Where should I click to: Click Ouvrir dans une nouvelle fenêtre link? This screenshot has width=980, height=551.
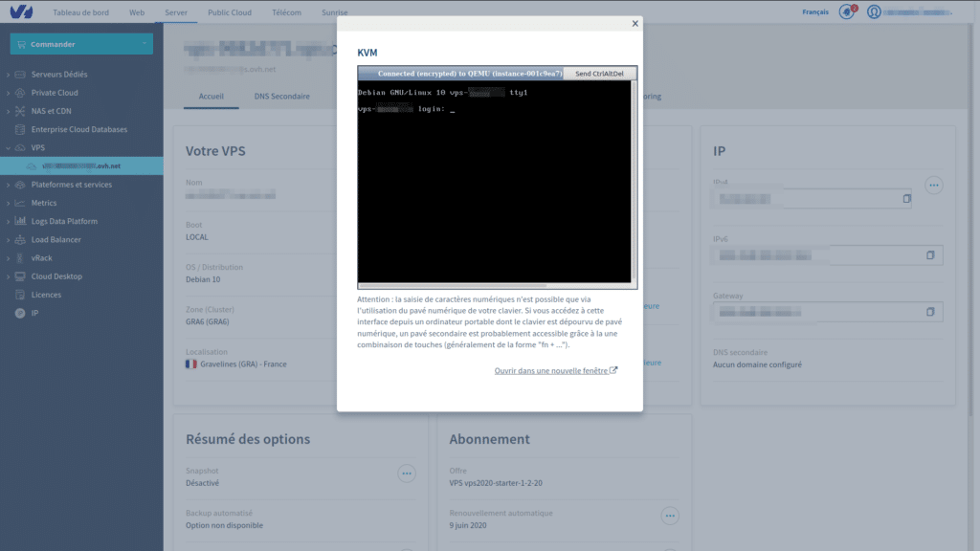556,370
